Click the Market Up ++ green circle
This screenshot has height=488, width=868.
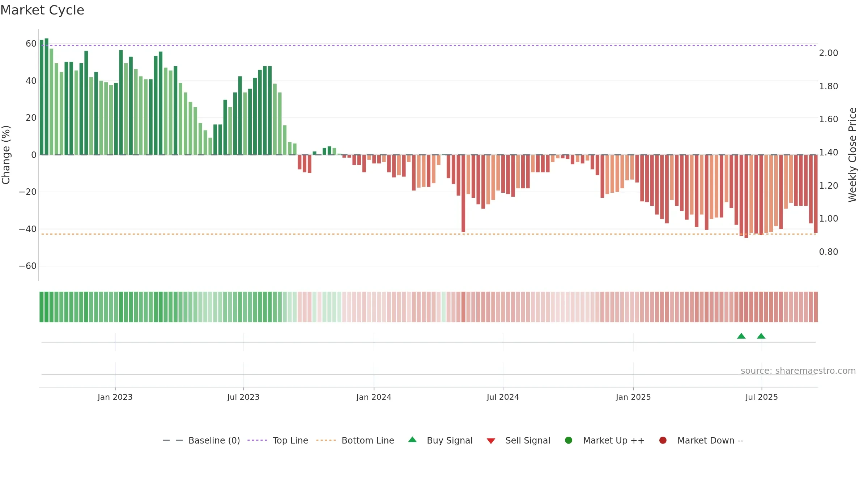point(569,440)
